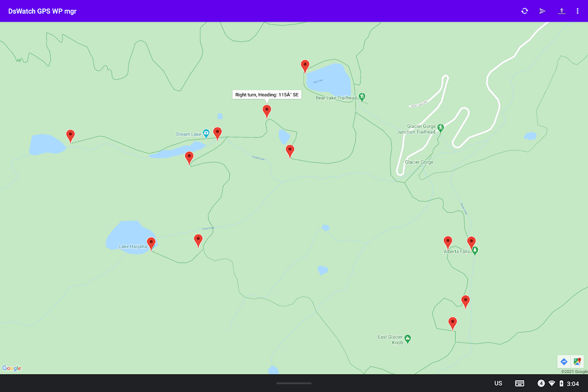Click the Wi-Fi status icon
Image resolution: width=588 pixels, height=392 pixels.
pyautogui.click(x=552, y=383)
